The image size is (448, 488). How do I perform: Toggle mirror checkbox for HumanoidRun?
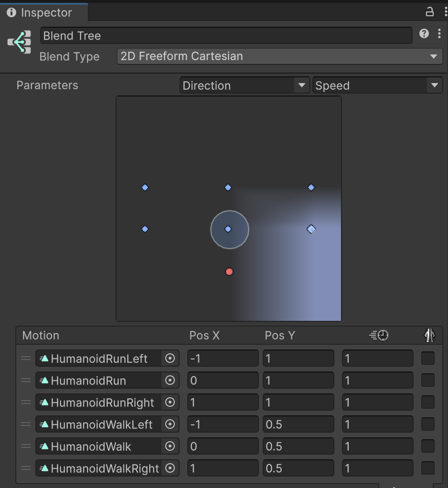tap(428, 380)
